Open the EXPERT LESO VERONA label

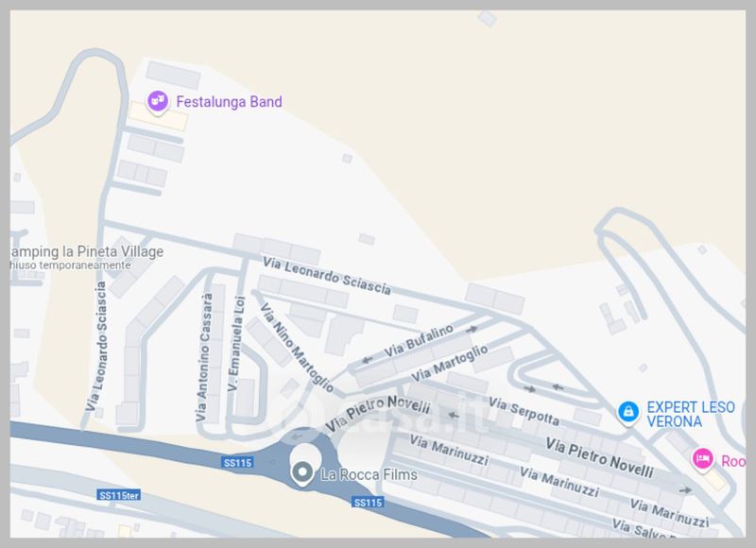691,414
